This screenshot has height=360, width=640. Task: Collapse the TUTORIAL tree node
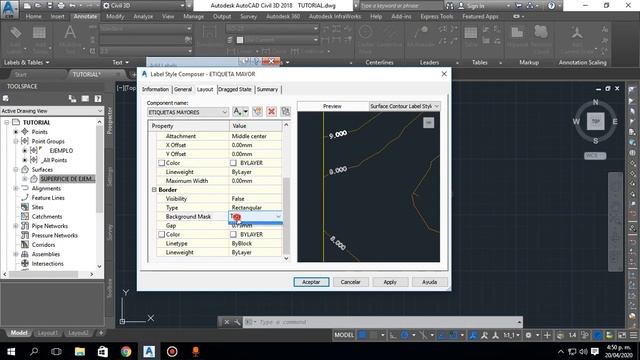(x=7, y=122)
